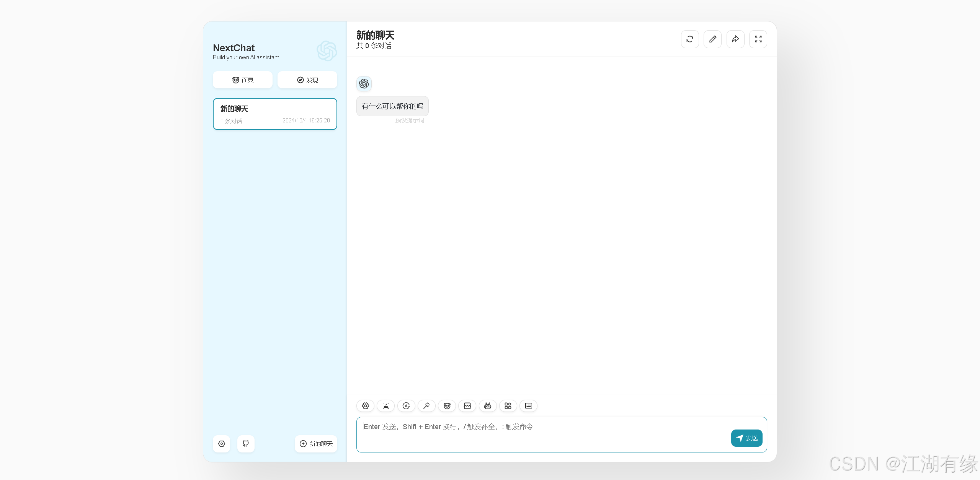This screenshot has width=980, height=480.
Task: Click the NextChat logo in sidebar
Action: pos(327,51)
